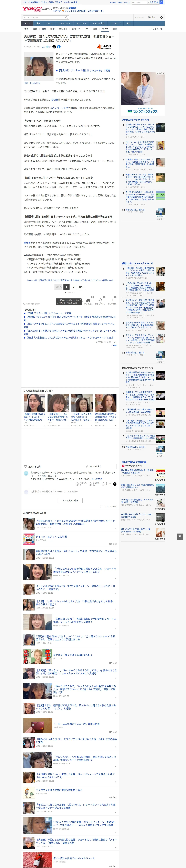Click the コメントを書く button

point(93,467)
